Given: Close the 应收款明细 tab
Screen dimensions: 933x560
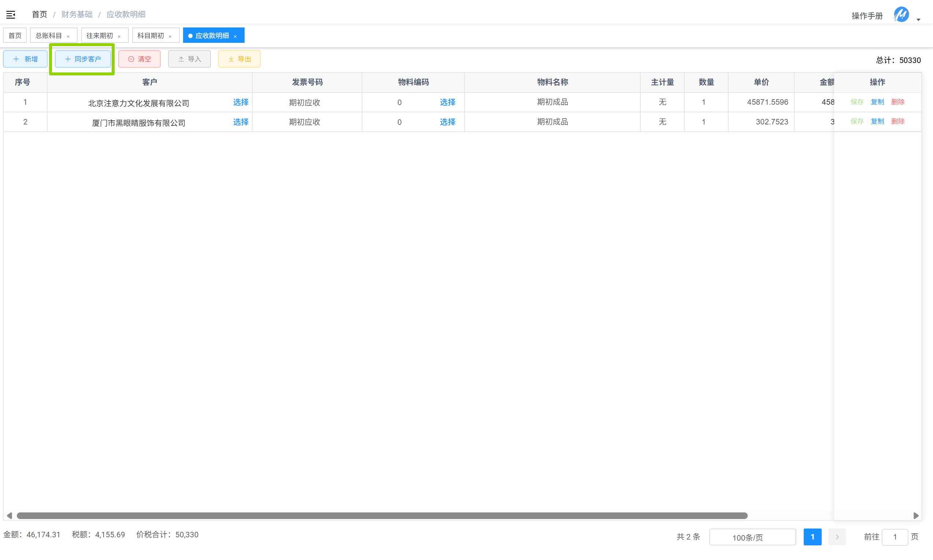Looking at the screenshot, I should coord(235,37).
